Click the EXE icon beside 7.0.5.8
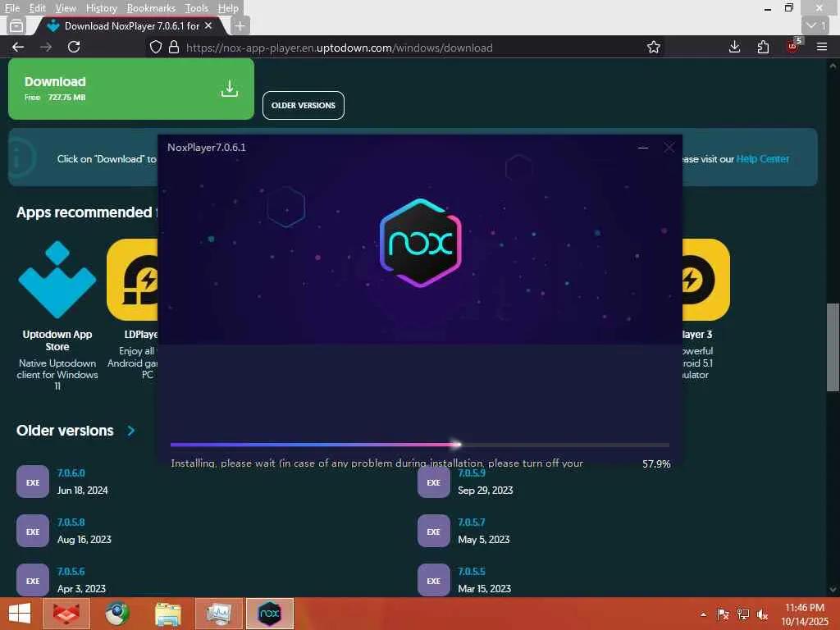 pyautogui.click(x=33, y=532)
